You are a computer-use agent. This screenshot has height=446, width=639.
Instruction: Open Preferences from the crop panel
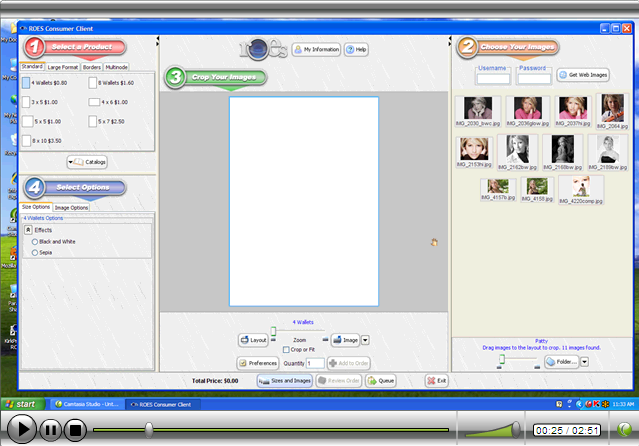pyautogui.click(x=257, y=363)
